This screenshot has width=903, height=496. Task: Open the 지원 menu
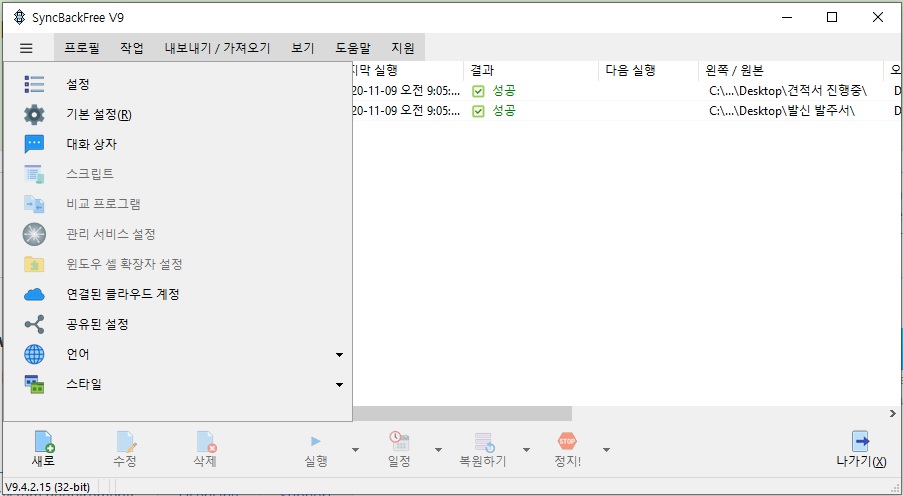pyautogui.click(x=403, y=48)
